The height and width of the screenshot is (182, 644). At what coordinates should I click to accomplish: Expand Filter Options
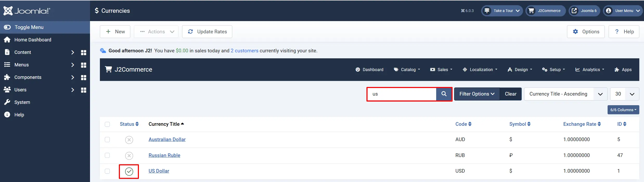[477, 94]
